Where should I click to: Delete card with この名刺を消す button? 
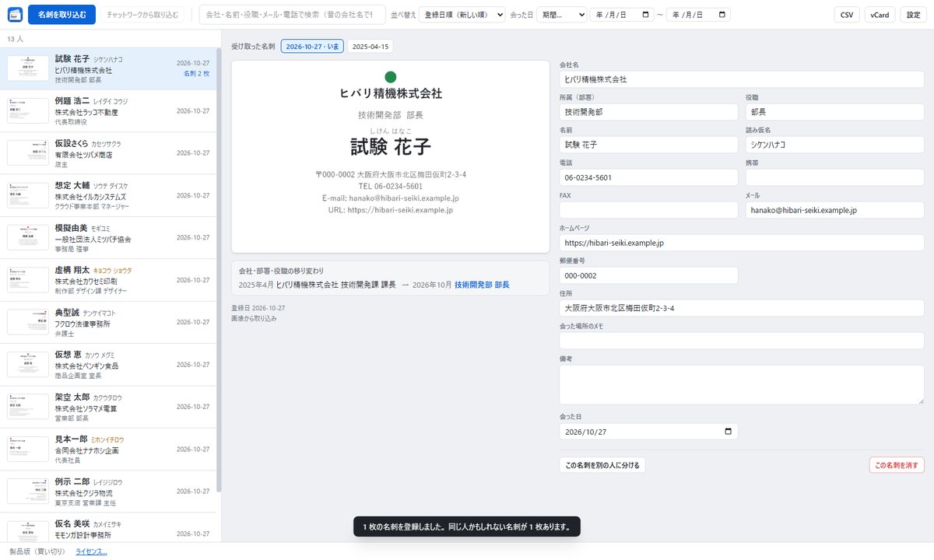coord(897,465)
